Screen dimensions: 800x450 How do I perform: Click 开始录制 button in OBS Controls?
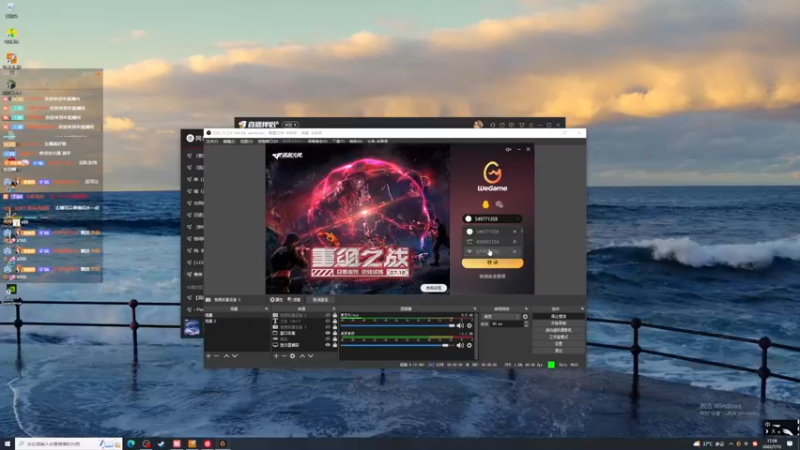(x=559, y=323)
